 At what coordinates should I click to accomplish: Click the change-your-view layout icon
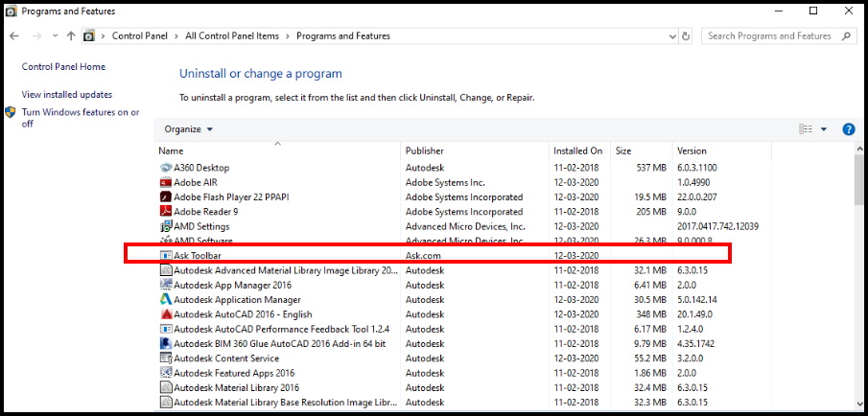(x=806, y=128)
